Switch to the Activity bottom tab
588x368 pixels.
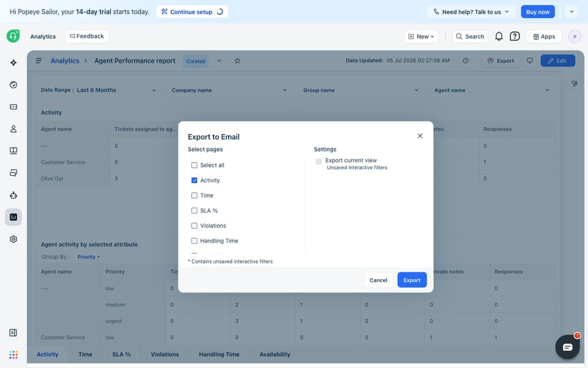click(48, 354)
